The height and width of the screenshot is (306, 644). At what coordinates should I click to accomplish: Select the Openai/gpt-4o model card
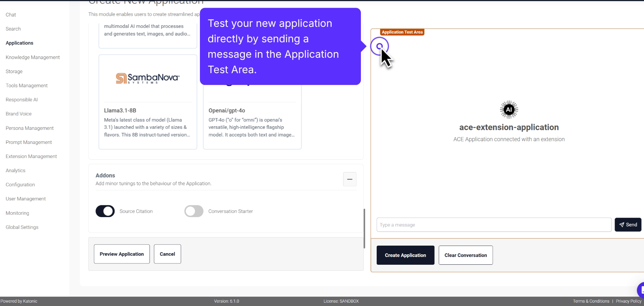252,124
